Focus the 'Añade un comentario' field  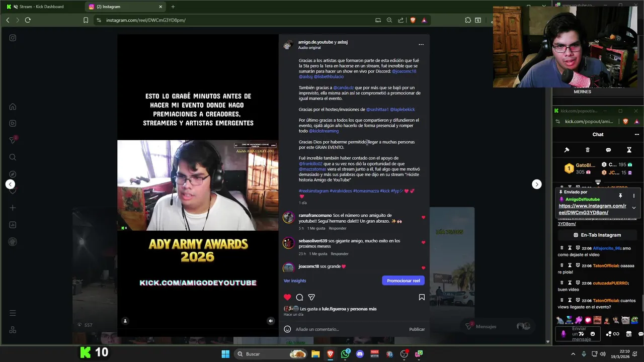(x=350, y=329)
